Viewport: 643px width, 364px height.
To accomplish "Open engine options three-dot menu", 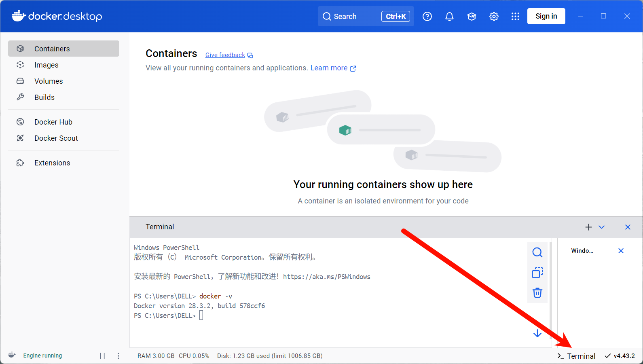I will coord(118,356).
